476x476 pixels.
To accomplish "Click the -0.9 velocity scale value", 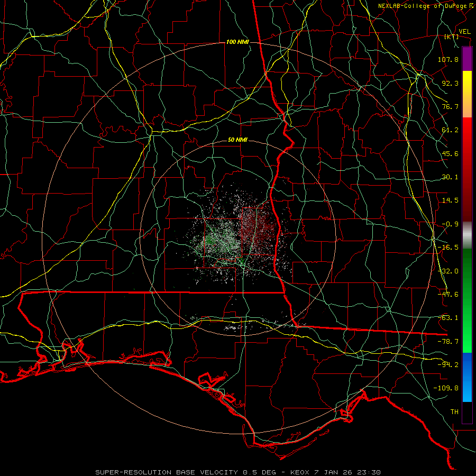I will point(450,224).
